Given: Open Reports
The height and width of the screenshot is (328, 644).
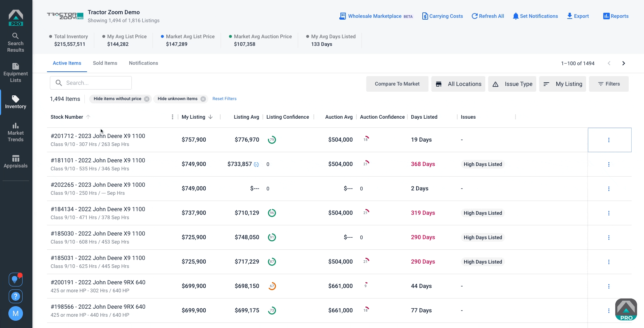Looking at the screenshot, I should click(616, 16).
